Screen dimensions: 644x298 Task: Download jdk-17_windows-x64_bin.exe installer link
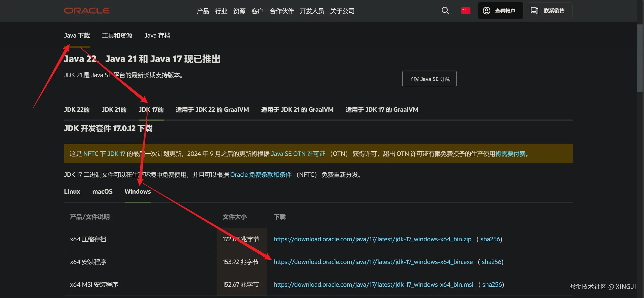[373, 262]
